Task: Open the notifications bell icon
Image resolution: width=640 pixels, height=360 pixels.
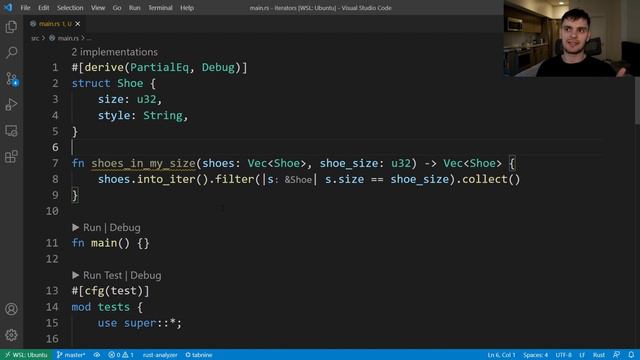Action: (x=631, y=355)
